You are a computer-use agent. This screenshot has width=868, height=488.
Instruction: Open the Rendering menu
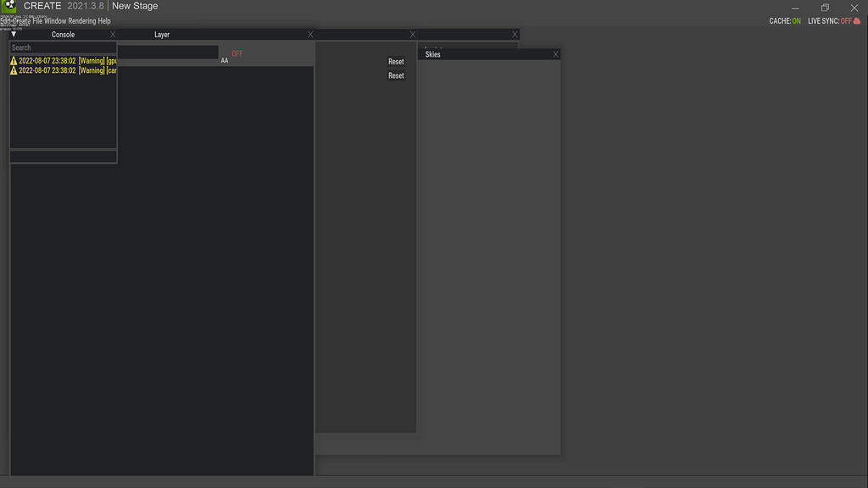80,21
